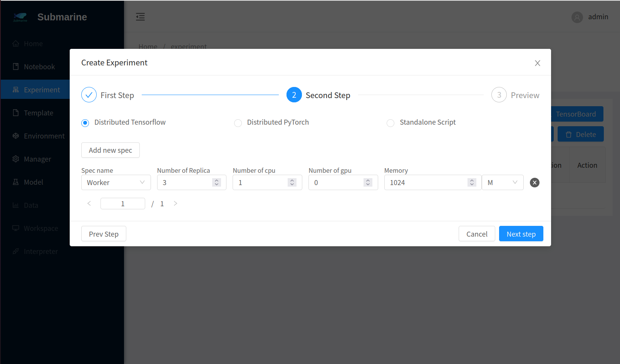Select Distributed Tensorflow radio button
620x364 pixels.
coord(85,123)
